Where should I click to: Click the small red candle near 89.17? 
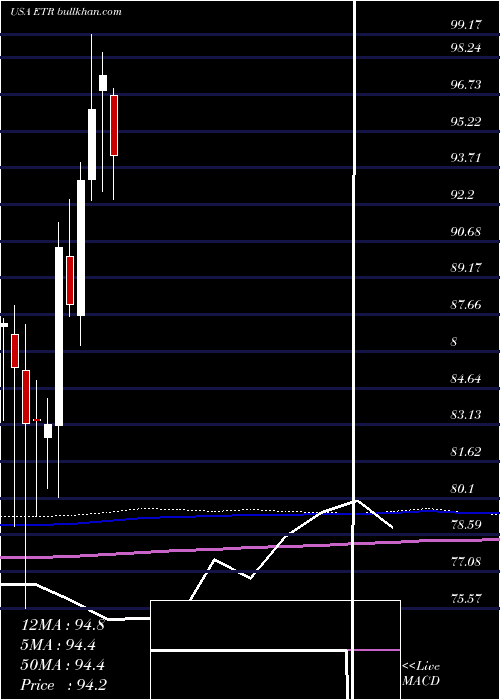click(70, 280)
